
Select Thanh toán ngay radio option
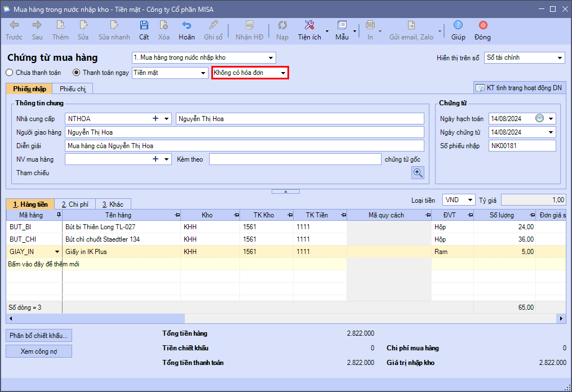tap(77, 73)
